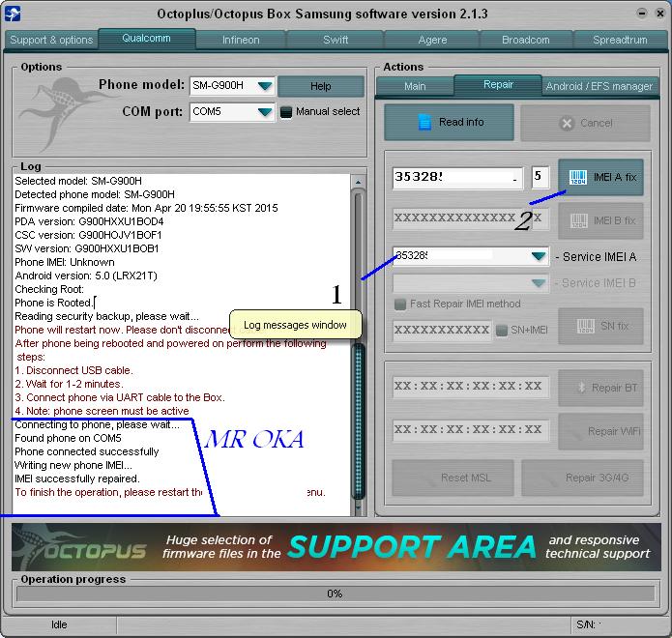Viewport: 672px width, 638px height.
Task: Click the Cancel X icon
Action: coord(567,124)
